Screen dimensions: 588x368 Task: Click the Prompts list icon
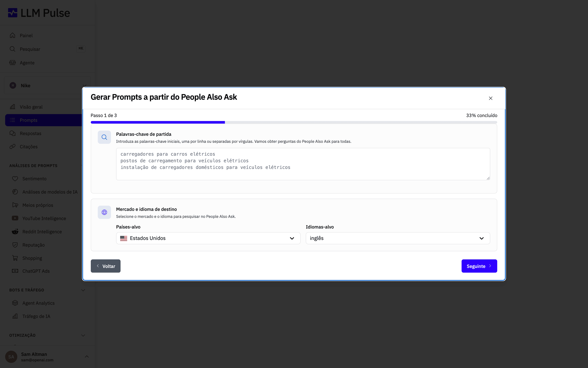coord(12,120)
